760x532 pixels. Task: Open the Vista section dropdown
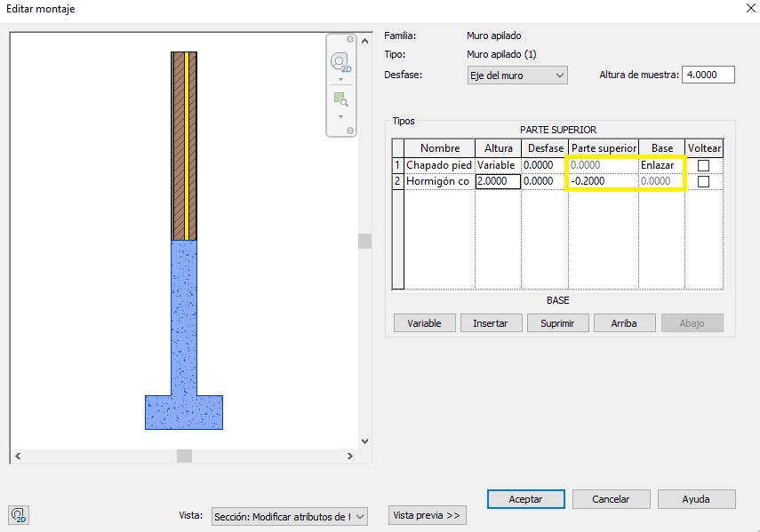289,516
